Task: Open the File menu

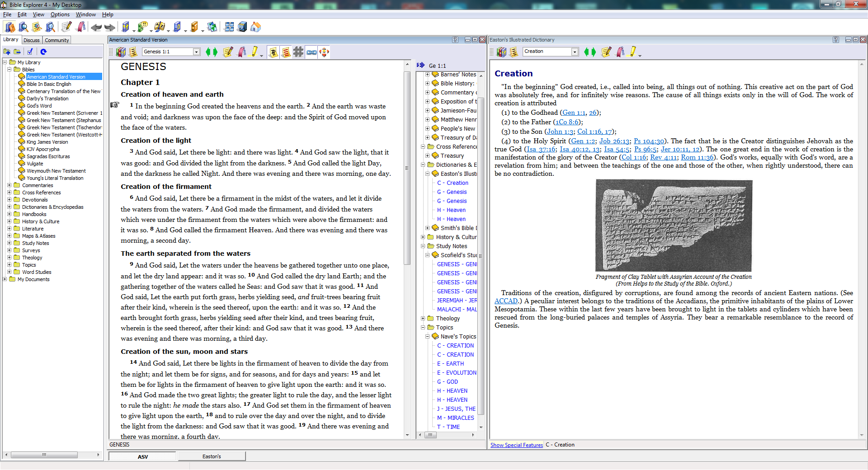Action: point(7,14)
